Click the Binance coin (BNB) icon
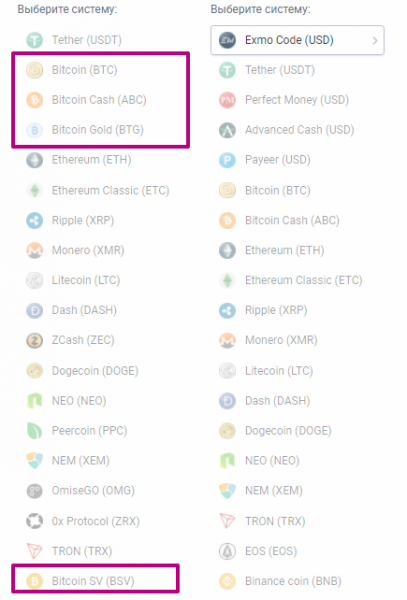The height and width of the screenshot is (600, 407). (227, 581)
